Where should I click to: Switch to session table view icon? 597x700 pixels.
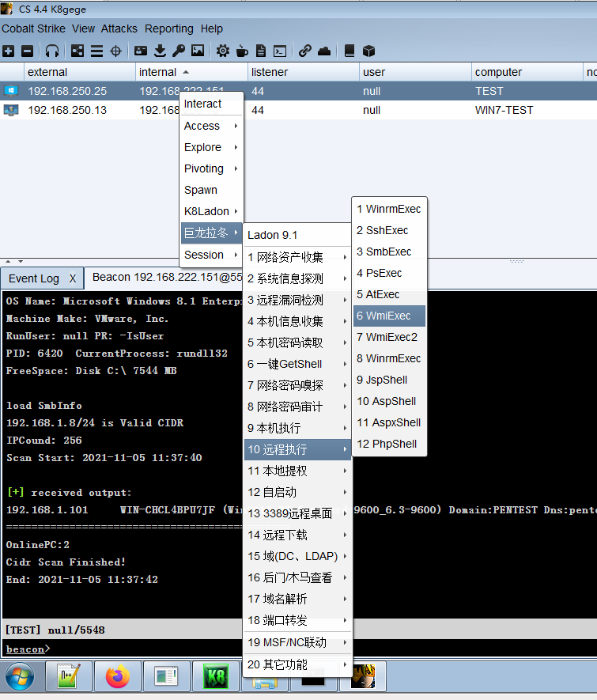96,51
